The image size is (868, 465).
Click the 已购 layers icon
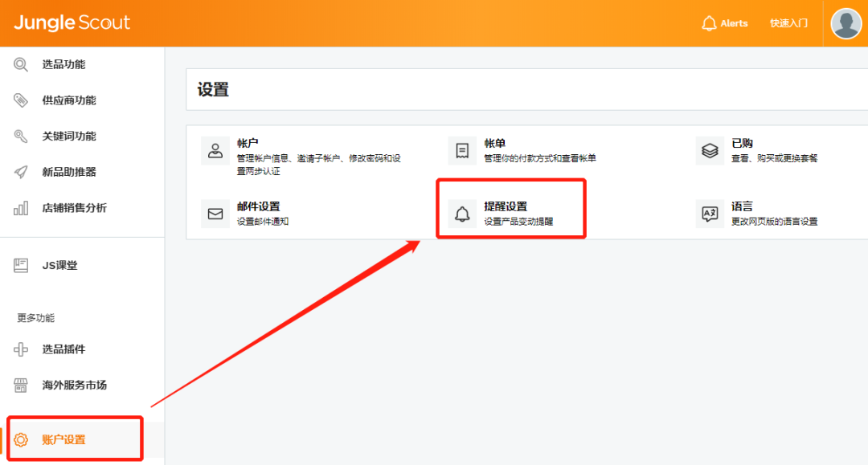[710, 150]
